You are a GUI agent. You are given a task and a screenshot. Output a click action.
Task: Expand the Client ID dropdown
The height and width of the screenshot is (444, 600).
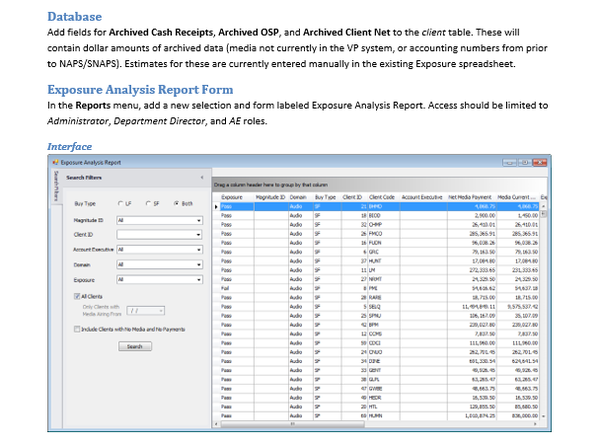point(199,234)
